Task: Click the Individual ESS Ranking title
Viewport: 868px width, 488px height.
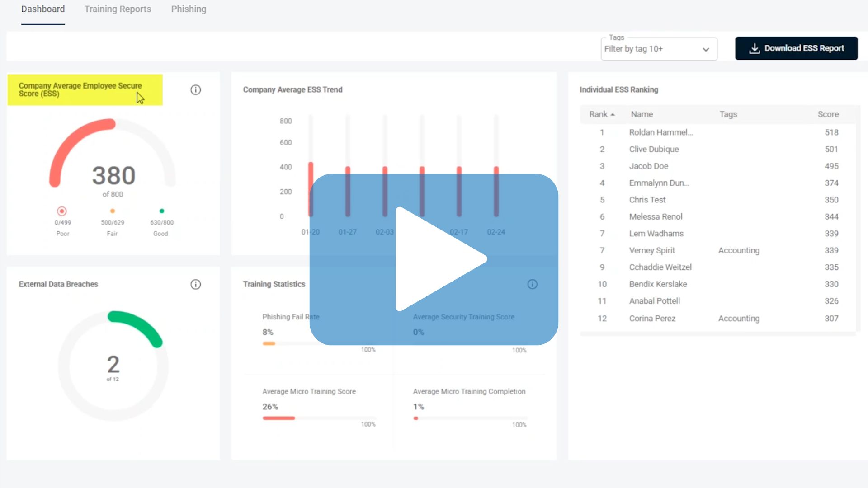Action: tap(618, 90)
